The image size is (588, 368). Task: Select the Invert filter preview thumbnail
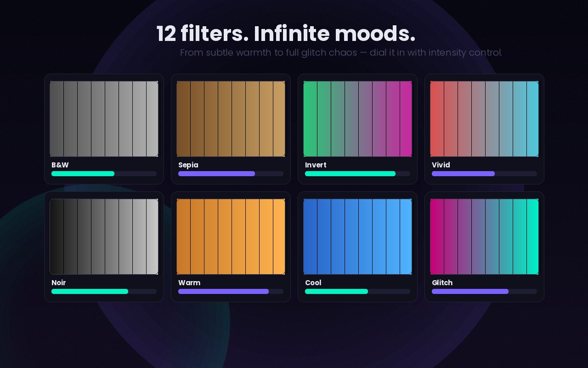tap(357, 119)
